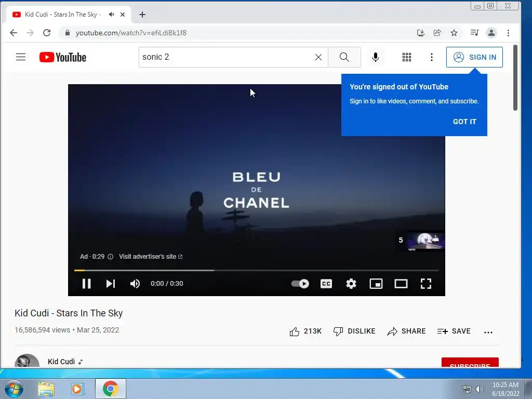The image size is (532, 399).
Task: Open Chrome three-dot menu
Action: pos(508,33)
